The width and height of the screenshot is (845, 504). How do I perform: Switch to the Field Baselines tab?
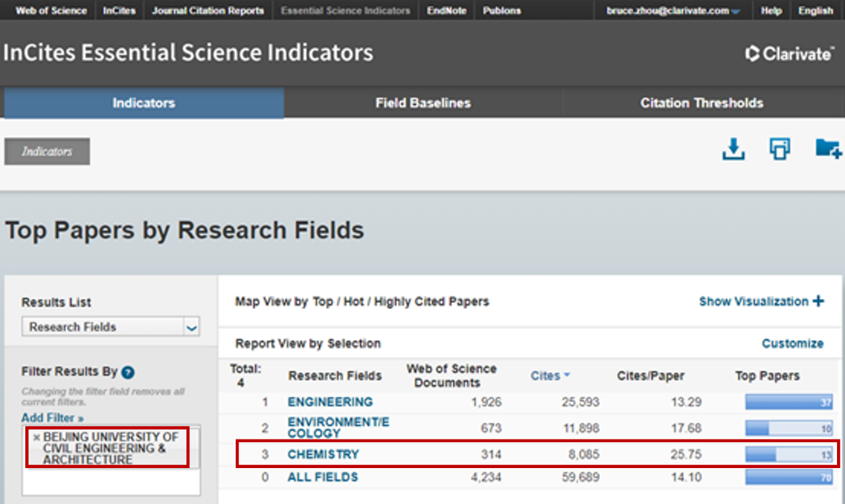[423, 103]
